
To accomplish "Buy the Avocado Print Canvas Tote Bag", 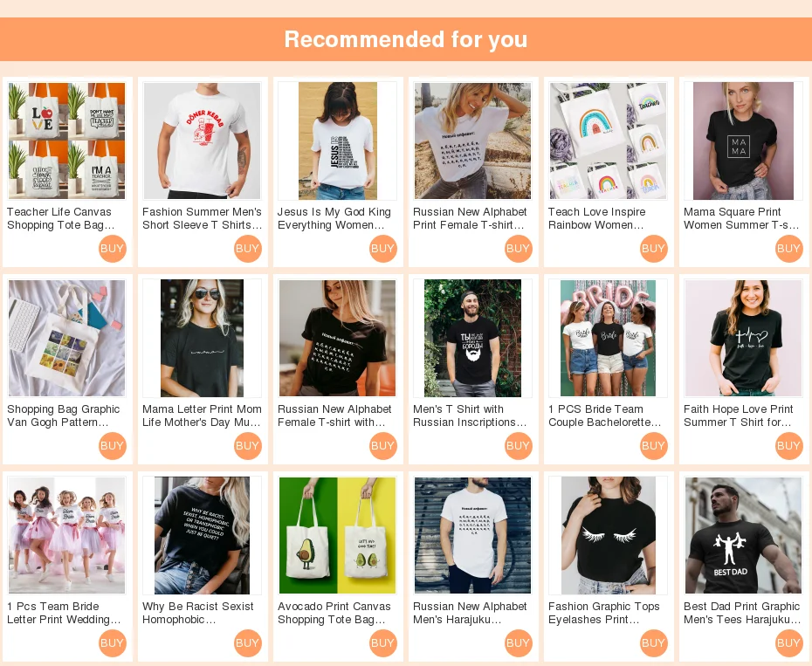I will click(x=382, y=643).
